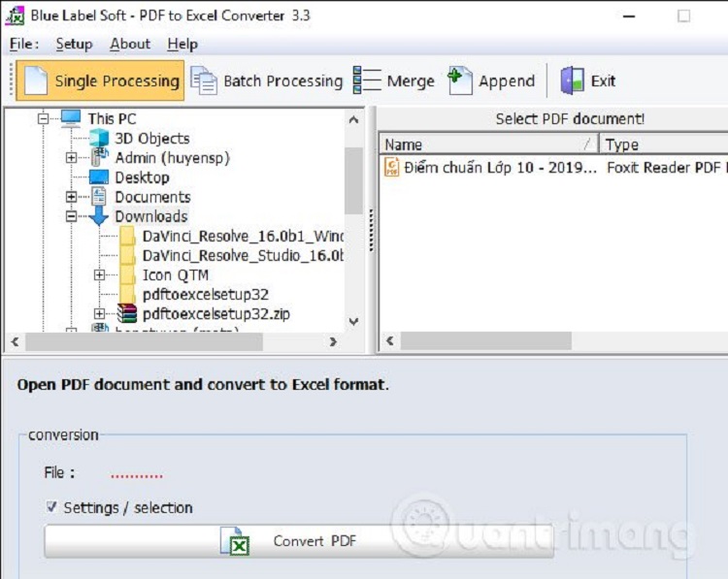Screen dimensions: 728x579
Task: Sort file list by Name column
Action: (489, 145)
